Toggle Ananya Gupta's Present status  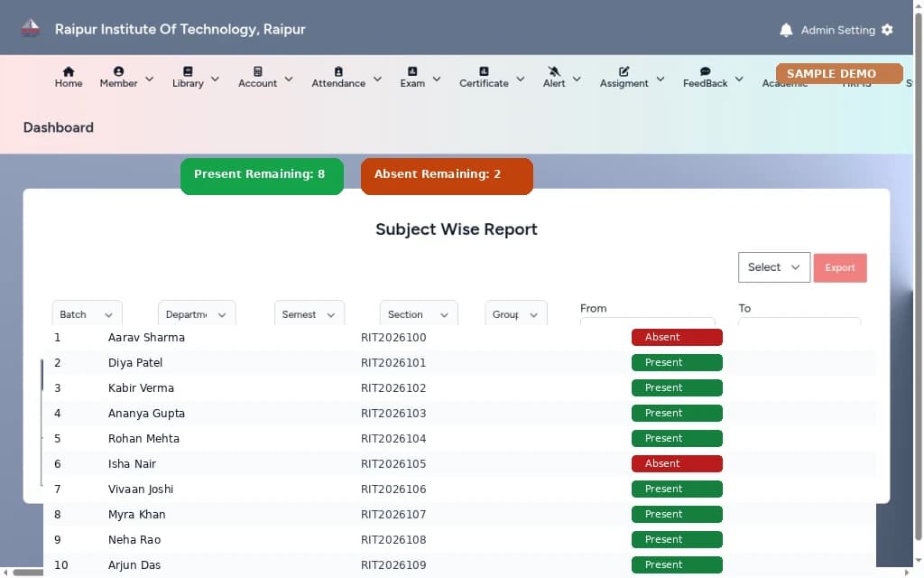677,414
